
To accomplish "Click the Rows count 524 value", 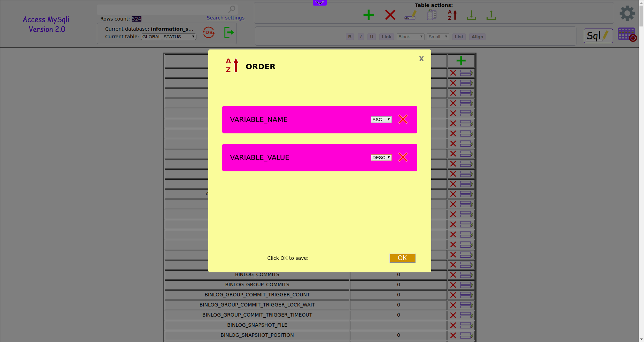I will pos(137,19).
